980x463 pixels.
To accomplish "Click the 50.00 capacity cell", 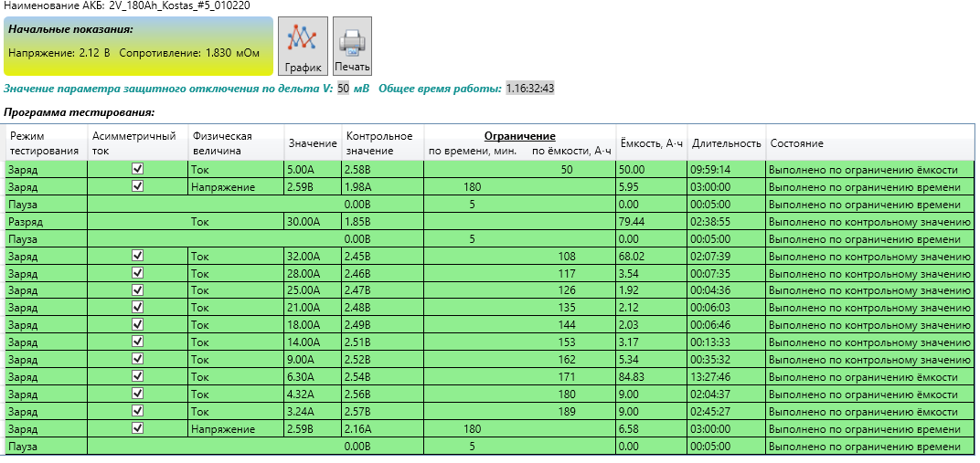I will pyautogui.click(x=652, y=169).
